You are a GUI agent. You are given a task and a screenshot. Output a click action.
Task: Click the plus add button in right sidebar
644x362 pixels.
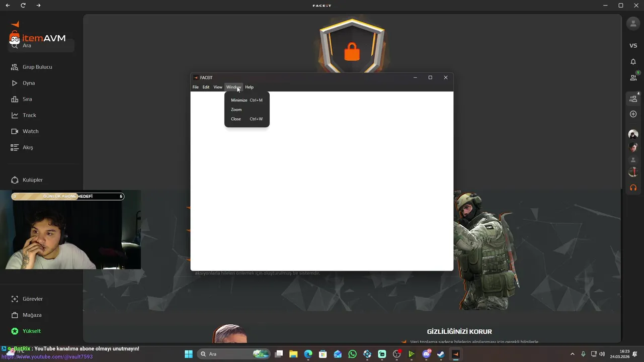coord(633,114)
